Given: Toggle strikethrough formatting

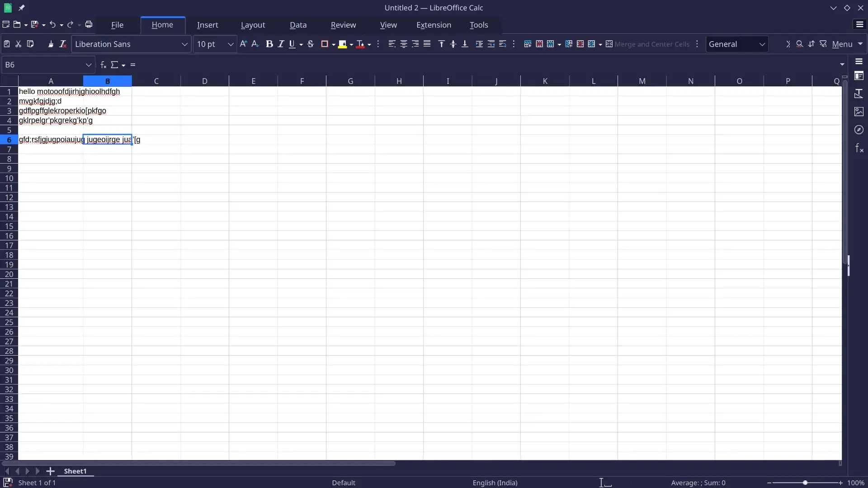Looking at the screenshot, I should click(311, 44).
